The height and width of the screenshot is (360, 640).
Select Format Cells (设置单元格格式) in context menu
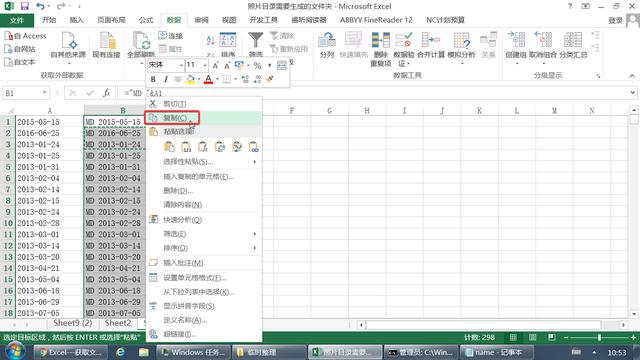click(x=204, y=278)
